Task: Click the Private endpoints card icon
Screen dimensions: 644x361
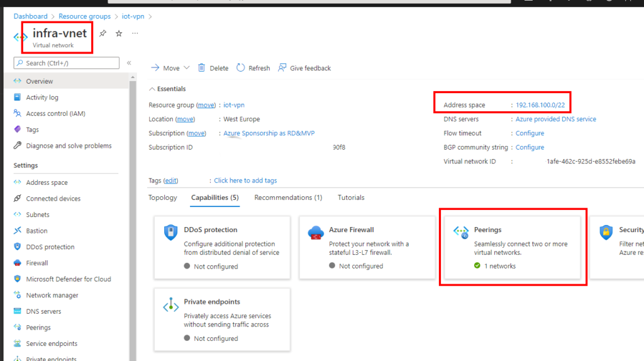Action: coord(171,305)
